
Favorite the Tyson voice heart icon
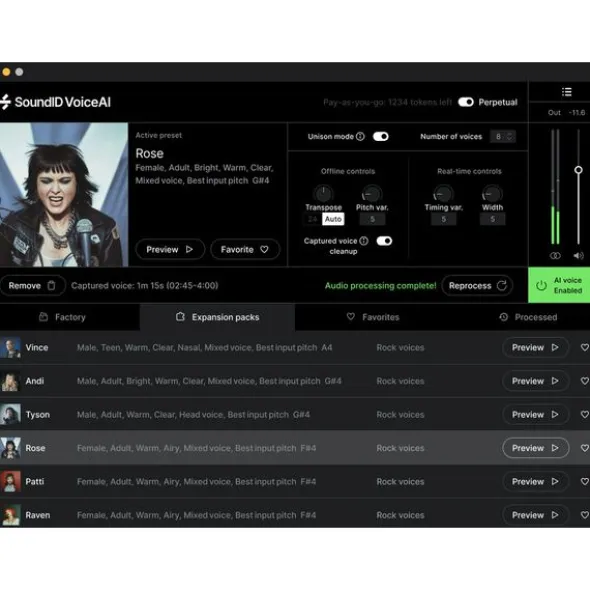[x=585, y=415]
